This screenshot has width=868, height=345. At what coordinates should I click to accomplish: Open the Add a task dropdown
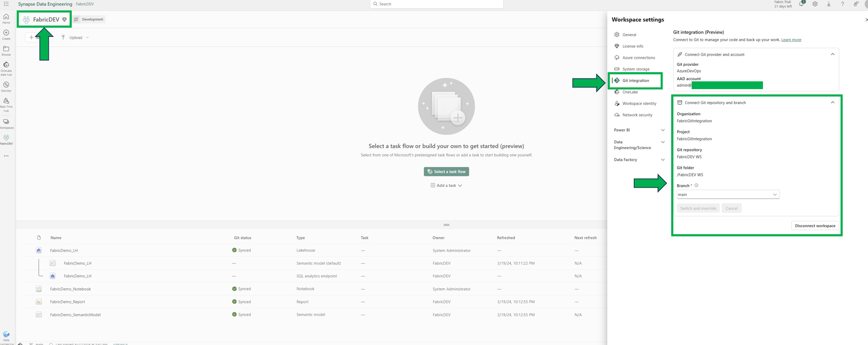tap(446, 185)
